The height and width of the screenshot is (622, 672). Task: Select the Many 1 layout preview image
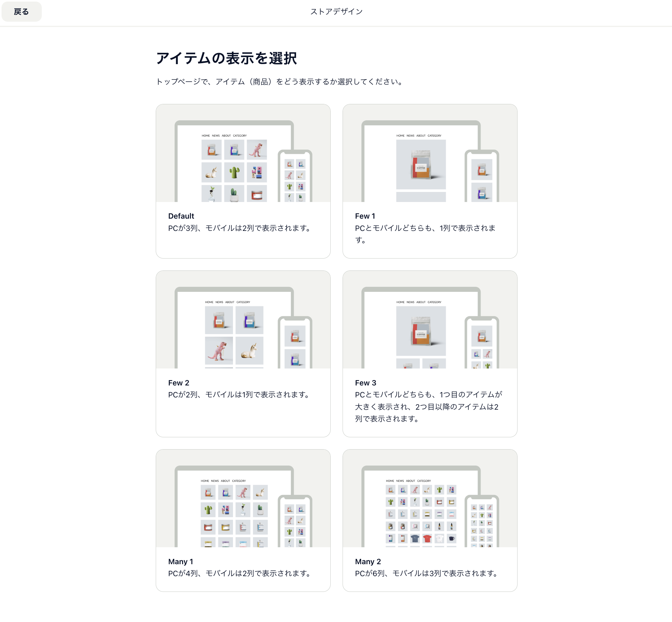tap(243, 498)
